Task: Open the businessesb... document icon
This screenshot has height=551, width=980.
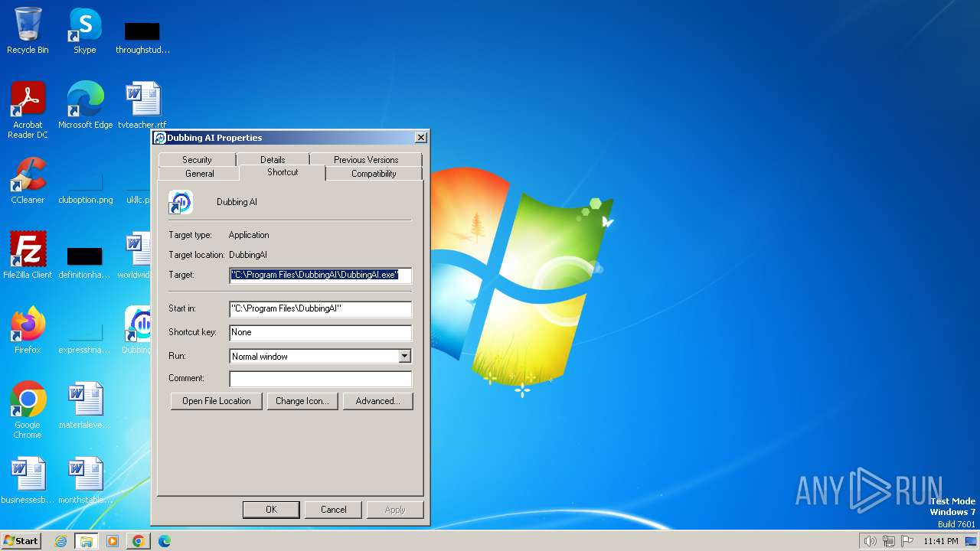Action: 28,481
